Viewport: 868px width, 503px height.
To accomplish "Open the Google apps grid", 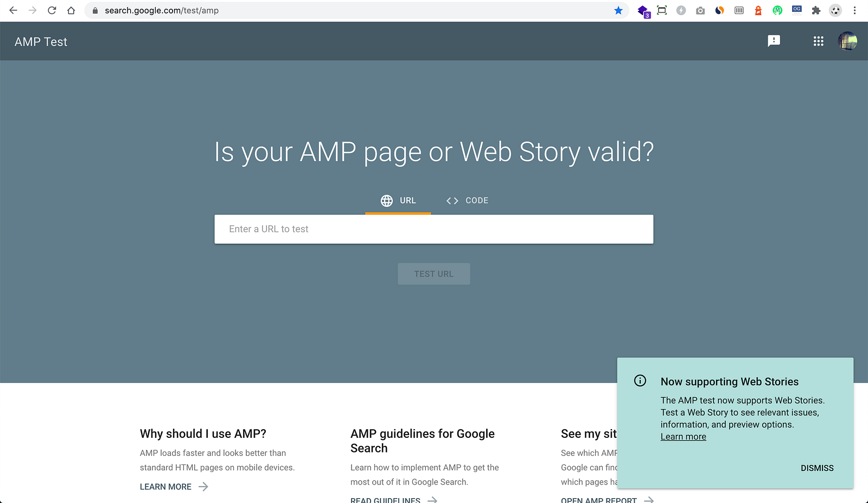I will (x=819, y=41).
